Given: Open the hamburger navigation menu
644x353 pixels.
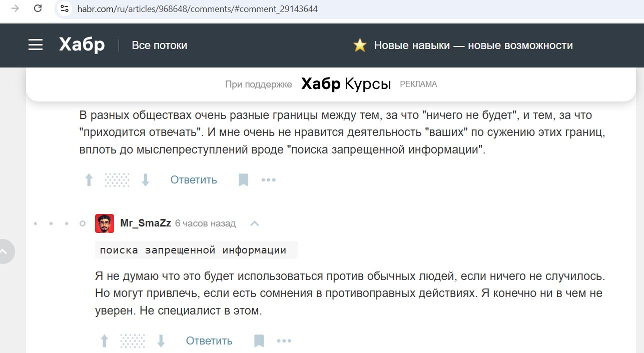Looking at the screenshot, I should coord(36,45).
